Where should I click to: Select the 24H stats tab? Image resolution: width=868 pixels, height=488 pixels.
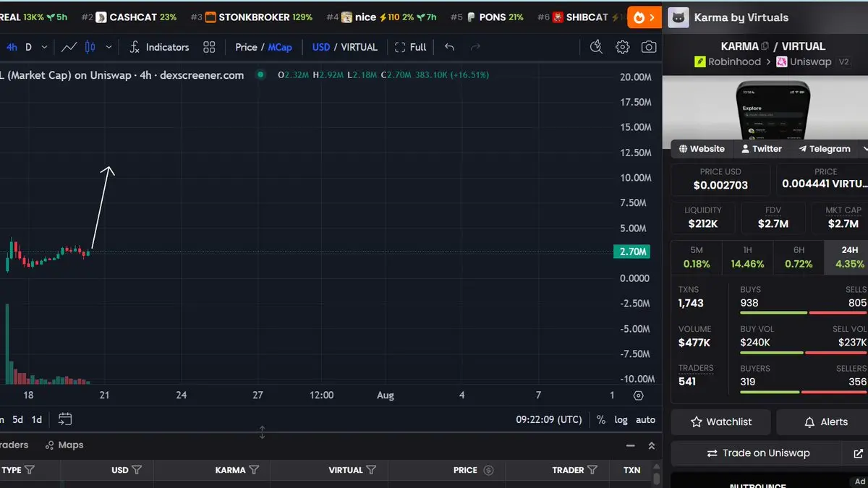coord(848,257)
